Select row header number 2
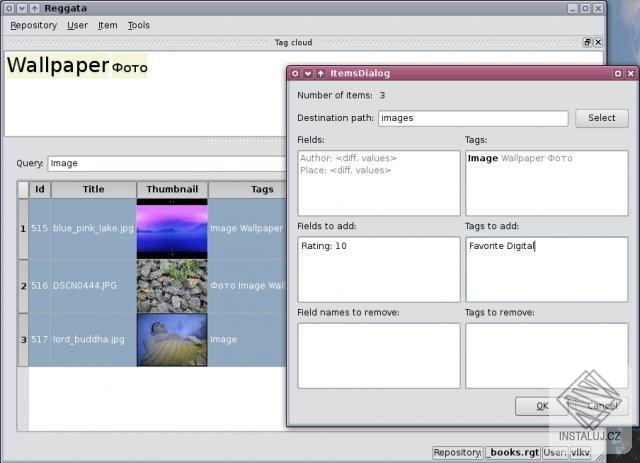 [x=23, y=286]
